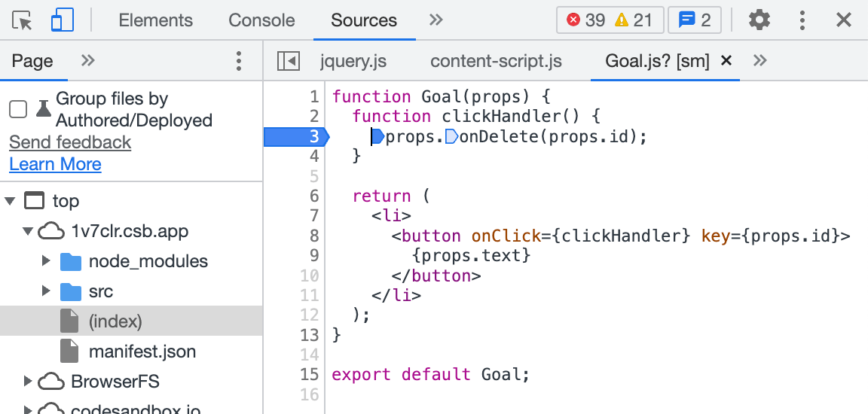The height and width of the screenshot is (414, 868).
Task: Expand the node_modules folder
Action: pyautogui.click(x=47, y=261)
